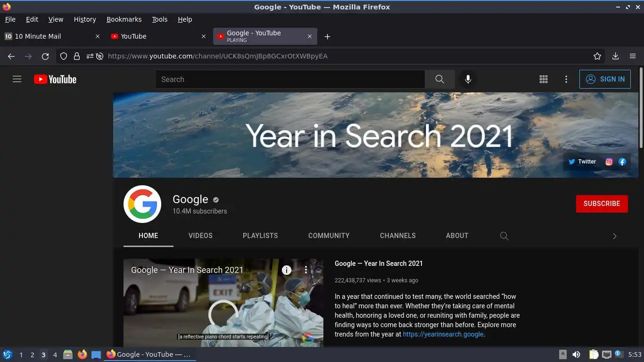Click the Google channel avatar
Image resolution: width=644 pixels, height=362 pixels.
142,204
